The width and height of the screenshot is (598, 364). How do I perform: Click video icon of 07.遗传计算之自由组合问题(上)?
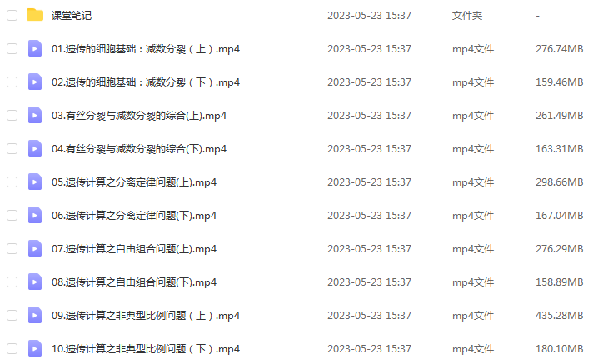tap(35, 248)
